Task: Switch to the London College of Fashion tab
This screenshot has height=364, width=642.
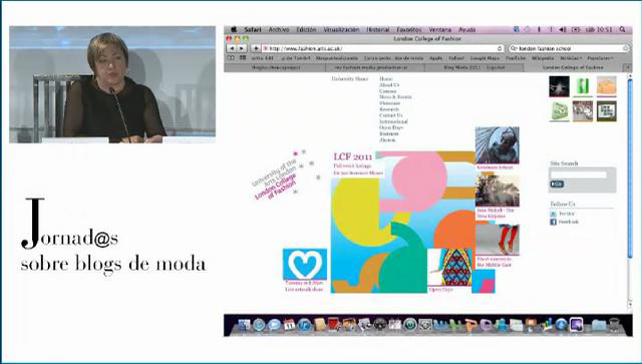Action: tap(573, 68)
